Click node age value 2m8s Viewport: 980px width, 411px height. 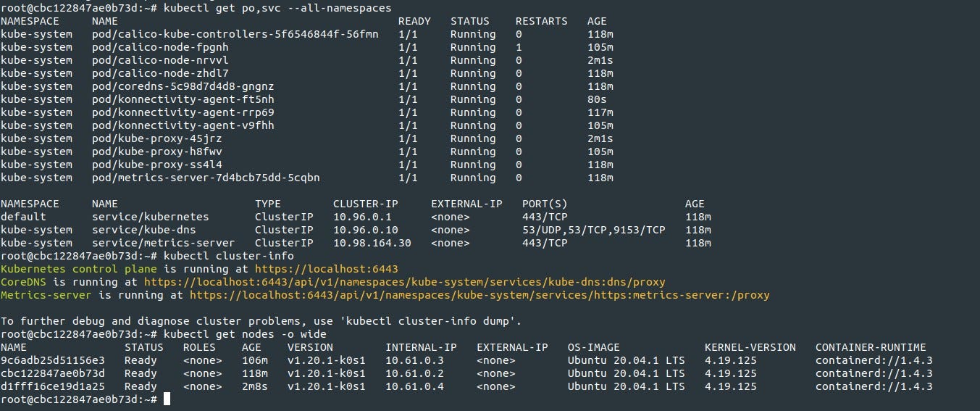tap(255, 386)
